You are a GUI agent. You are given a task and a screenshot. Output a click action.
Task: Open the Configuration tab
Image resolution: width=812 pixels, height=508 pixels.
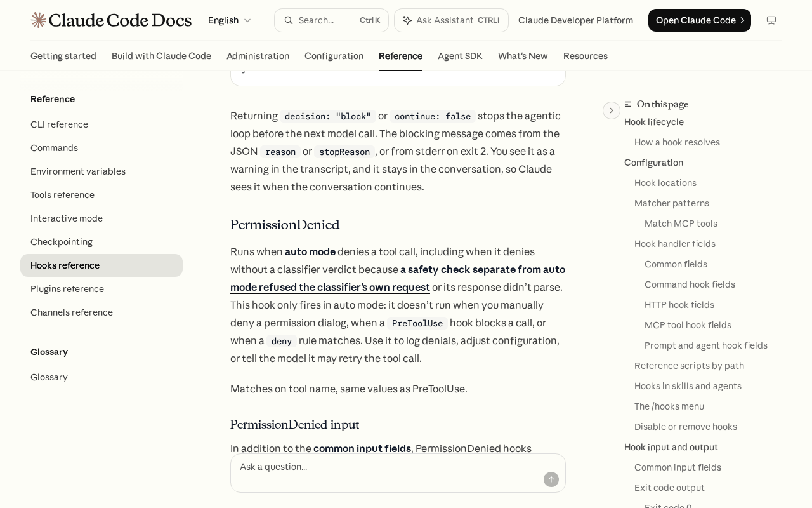pyautogui.click(x=334, y=56)
